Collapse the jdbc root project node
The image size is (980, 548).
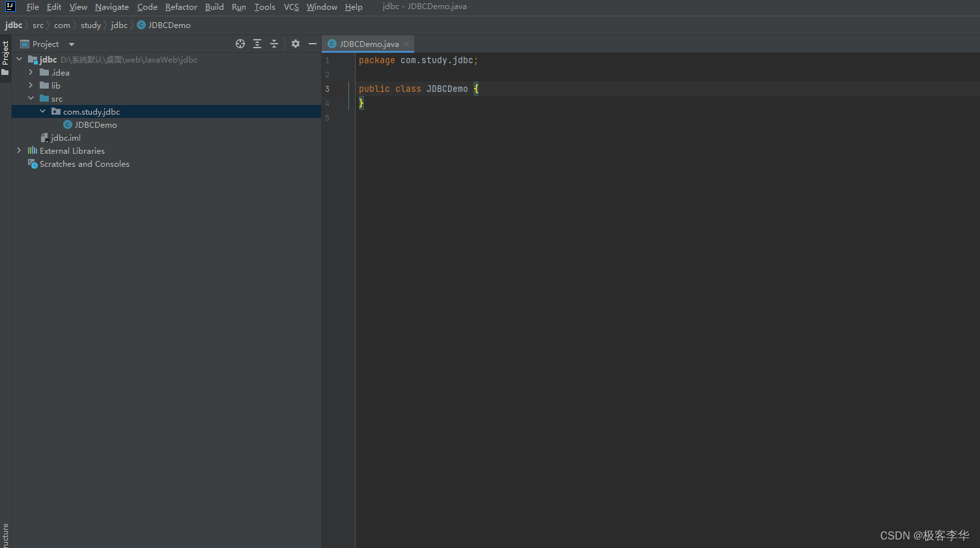[x=19, y=59]
